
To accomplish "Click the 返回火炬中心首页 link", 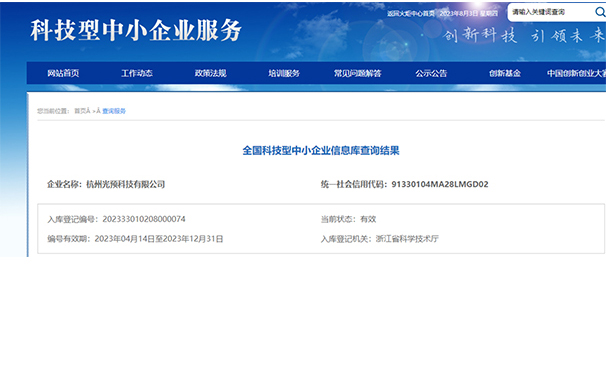I will pos(411,14).
